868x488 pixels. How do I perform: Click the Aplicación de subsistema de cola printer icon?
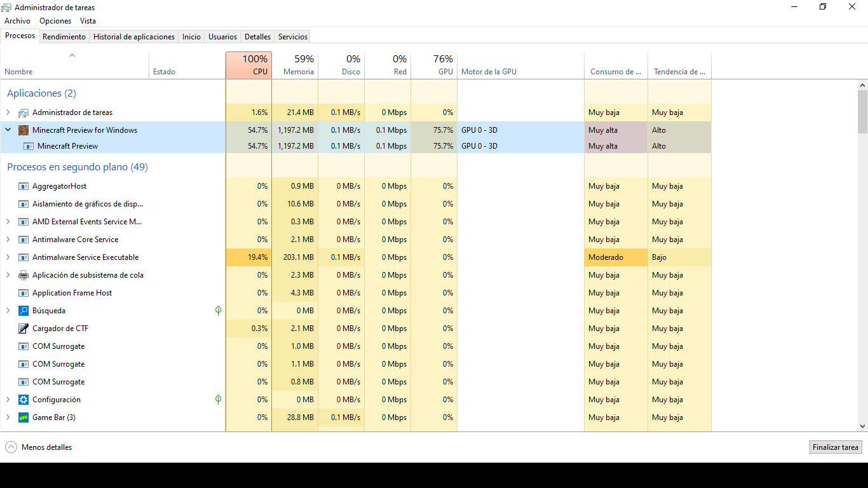pyautogui.click(x=24, y=275)
